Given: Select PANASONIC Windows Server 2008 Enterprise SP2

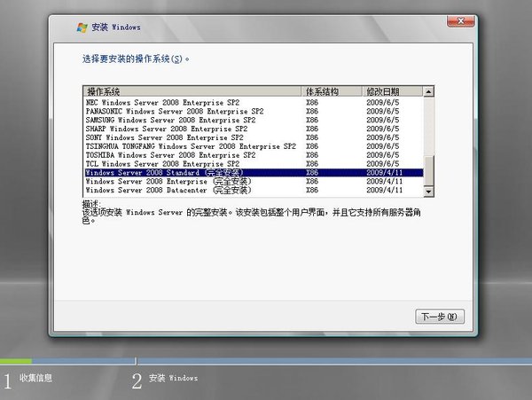Looking at the screenshot, I should pos(254,111).
